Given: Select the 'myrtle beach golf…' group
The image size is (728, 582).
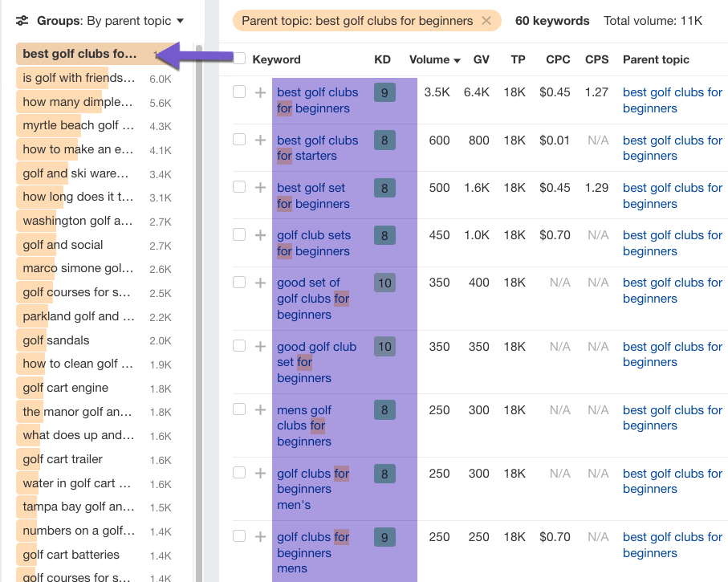Looking at the screenshot, I should click(96, 125).
